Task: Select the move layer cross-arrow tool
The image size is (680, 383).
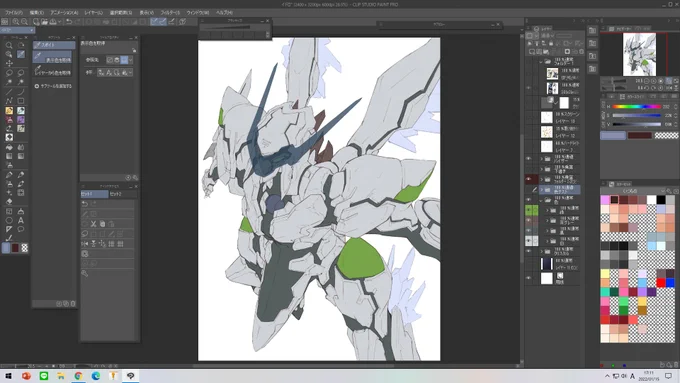Action: click(x=9, y=63)
